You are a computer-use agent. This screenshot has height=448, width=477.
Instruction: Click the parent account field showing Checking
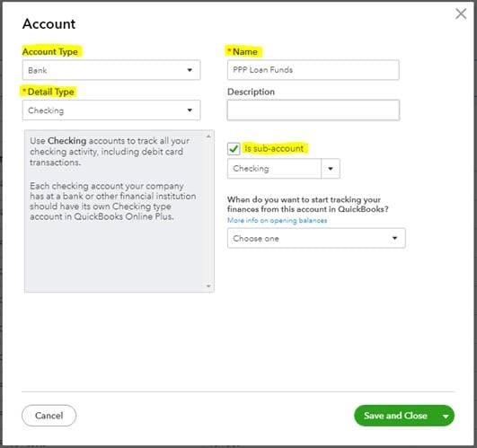click(x=274, y=169)
